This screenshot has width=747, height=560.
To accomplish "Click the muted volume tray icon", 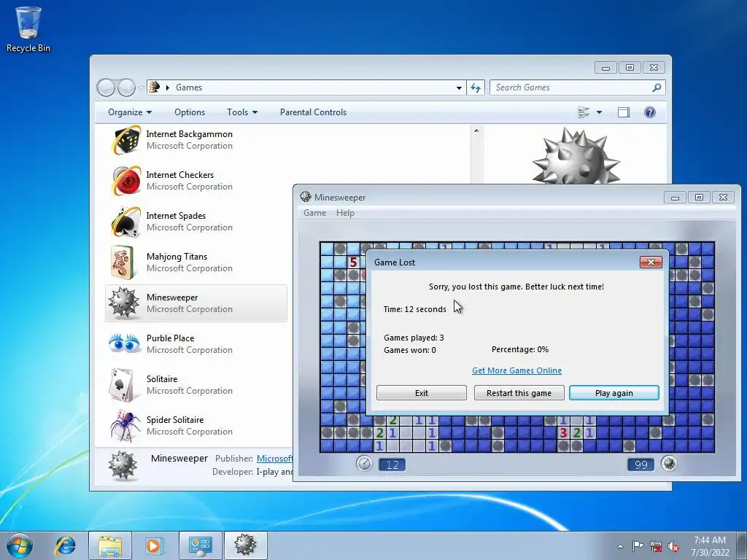I will tap(673, 547).
